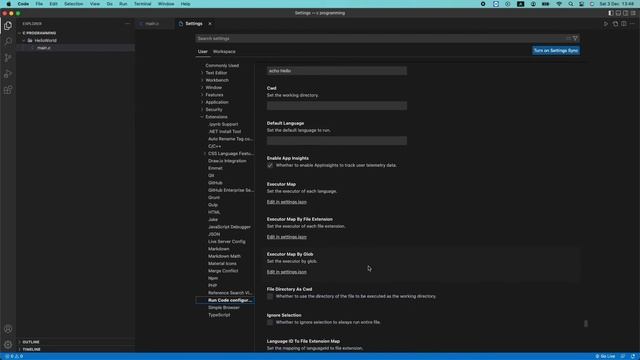Open Settings JSON file icon
Viewport: 640px width, 360px height.
(615, 24)
